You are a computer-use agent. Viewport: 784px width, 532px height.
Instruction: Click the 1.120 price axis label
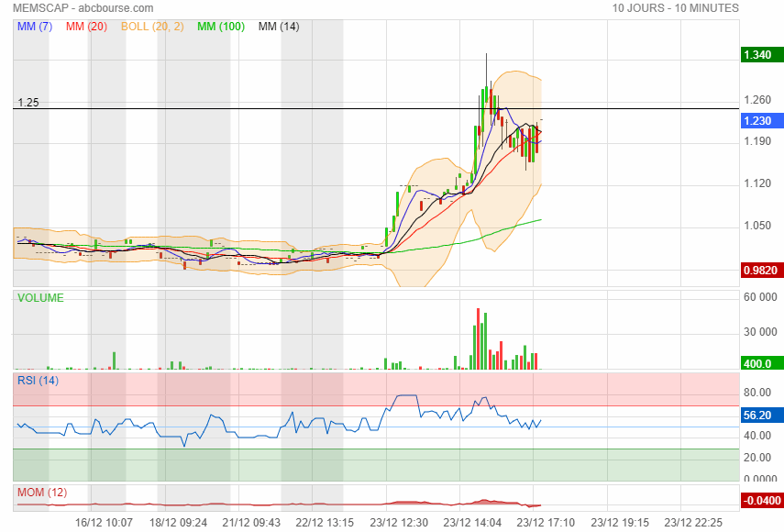[757, 183]
